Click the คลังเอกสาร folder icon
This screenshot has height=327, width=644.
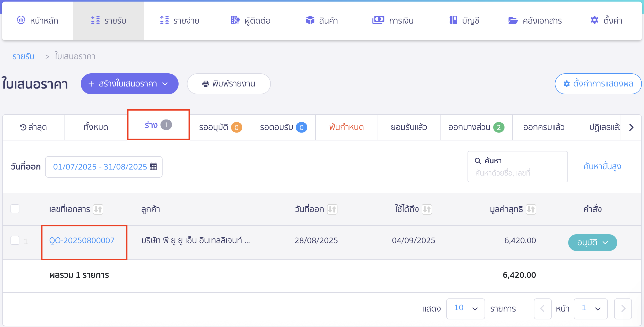[x=513, y=20]
